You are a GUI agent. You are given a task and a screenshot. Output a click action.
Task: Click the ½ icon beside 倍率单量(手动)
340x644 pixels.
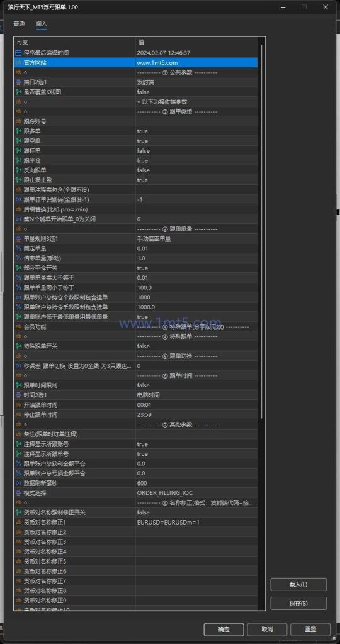point(18,258)
